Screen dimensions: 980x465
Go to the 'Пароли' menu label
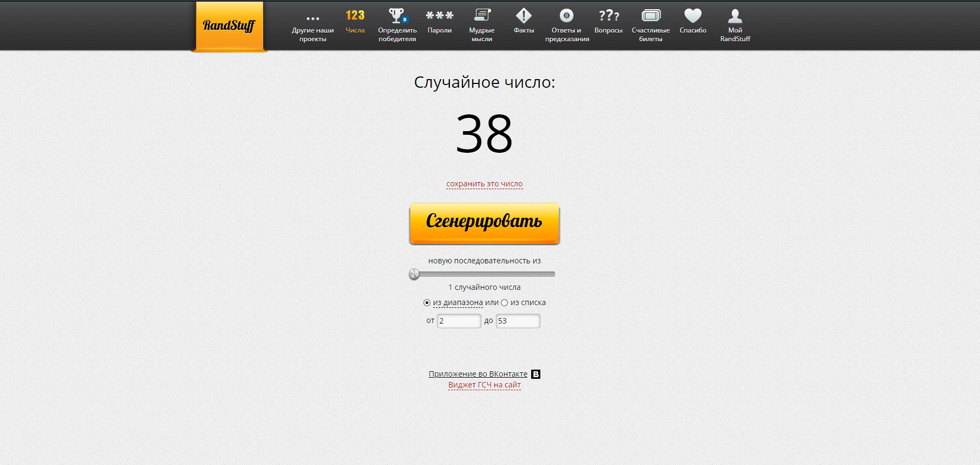click(440, 30)
